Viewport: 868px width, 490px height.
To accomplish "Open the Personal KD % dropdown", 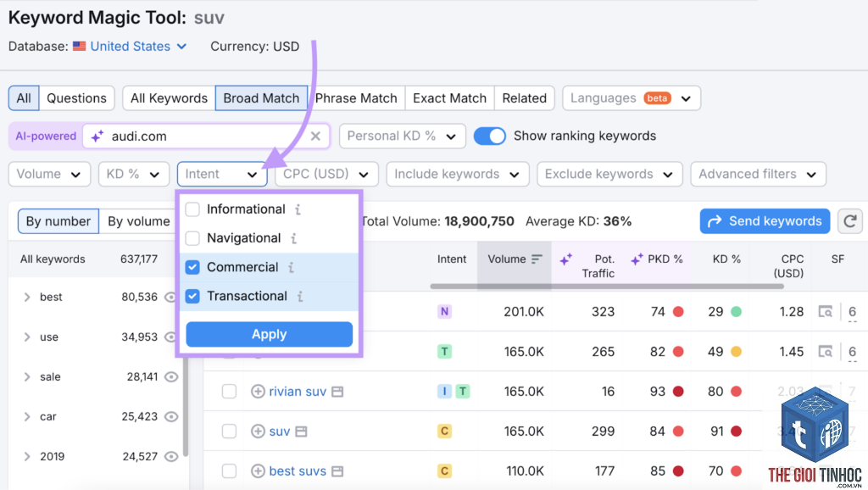I will click(402, 136).
